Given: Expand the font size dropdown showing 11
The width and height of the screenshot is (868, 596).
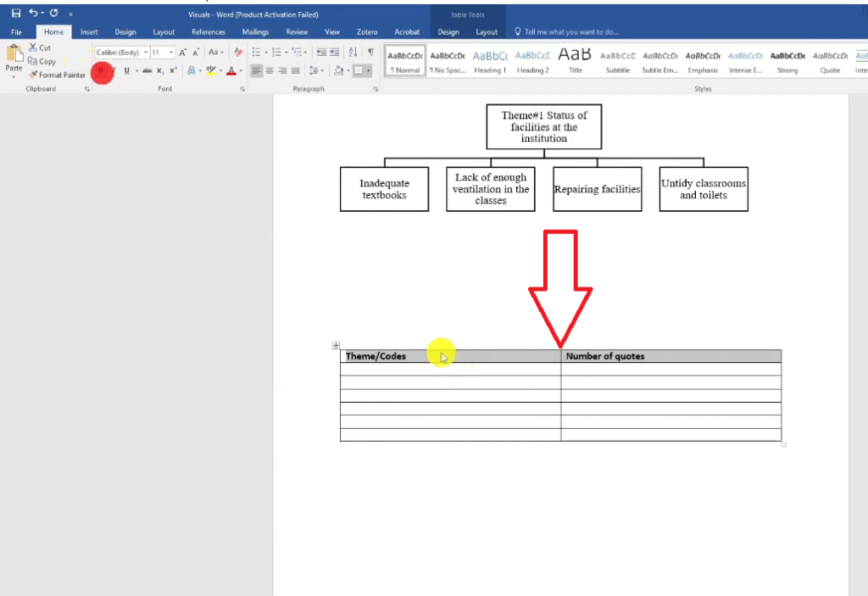Looking at the screenshot, I should click(171, 53).
